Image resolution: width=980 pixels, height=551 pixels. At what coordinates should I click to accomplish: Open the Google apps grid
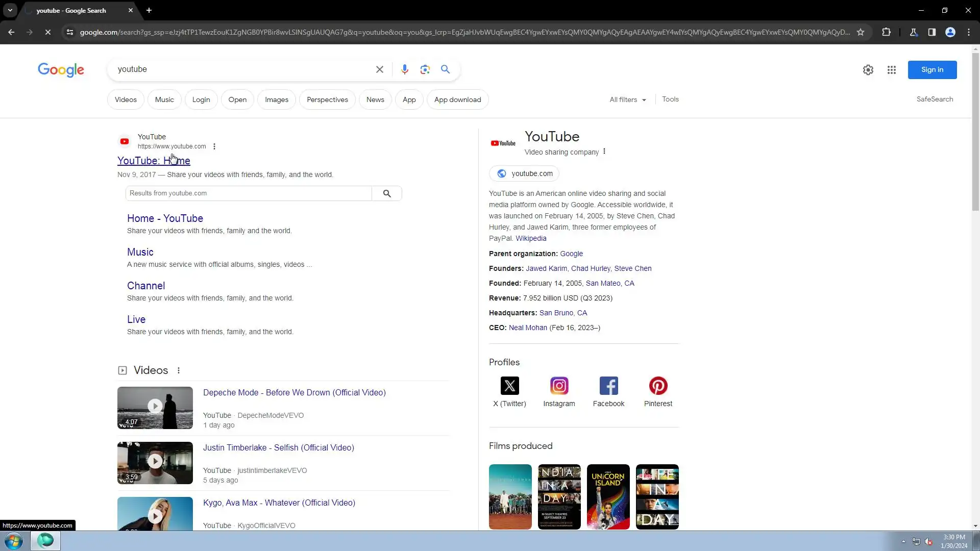click(891, 70)
